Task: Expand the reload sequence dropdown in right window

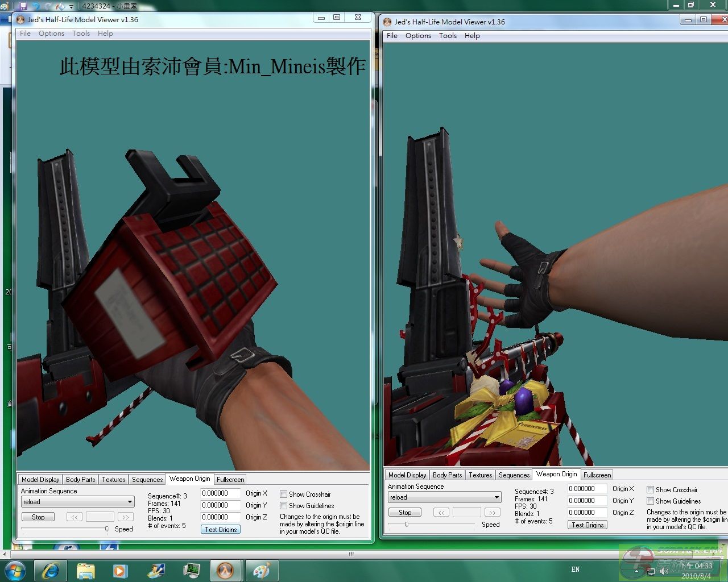Action: click(497, 497)
